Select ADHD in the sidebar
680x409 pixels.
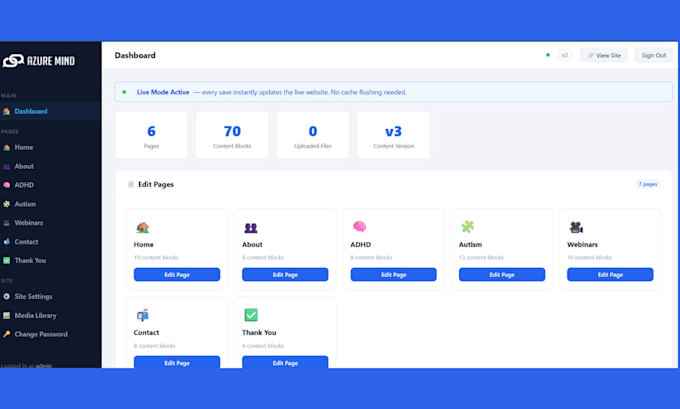tap(50, 185)
